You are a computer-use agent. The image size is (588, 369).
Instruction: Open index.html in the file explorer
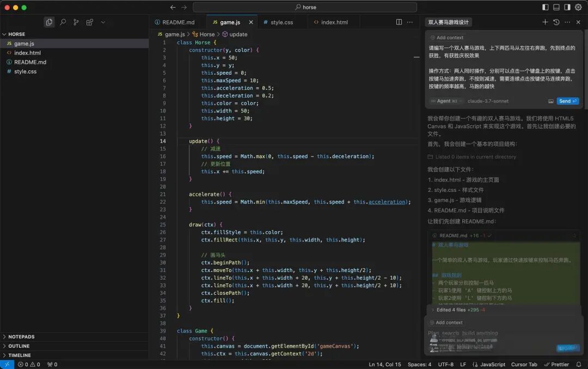[75, 53]
